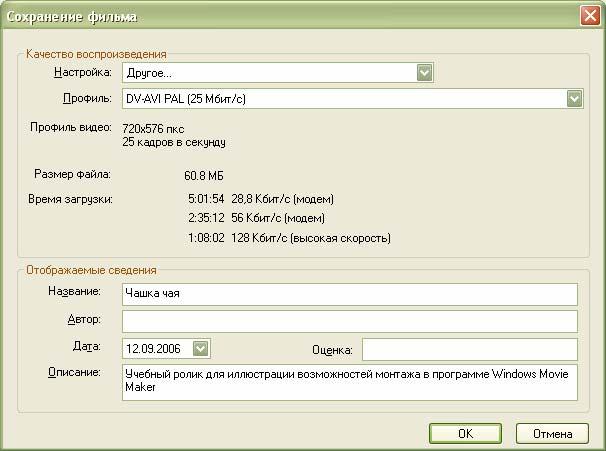Click the Название field with Чашка чая
Viewport: 606px width, 451px height.
pyautogui.click(x=350, y=294)
